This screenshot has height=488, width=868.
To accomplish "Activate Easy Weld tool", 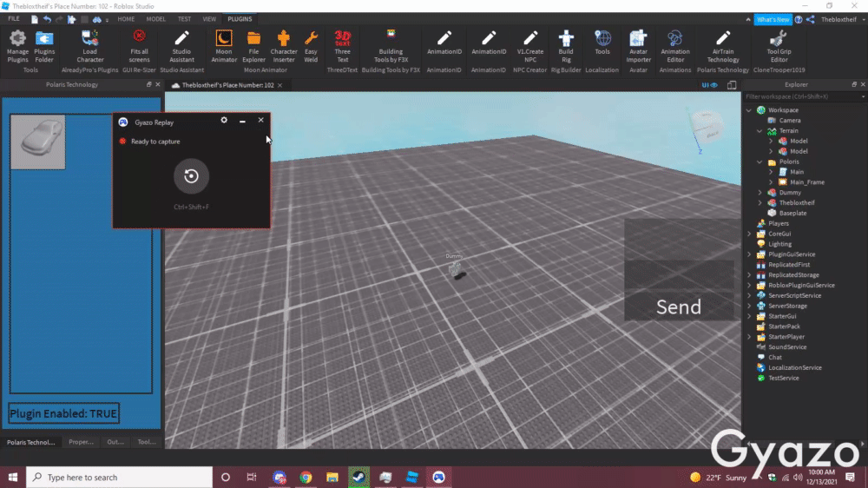I will click(x=311, y=47).
